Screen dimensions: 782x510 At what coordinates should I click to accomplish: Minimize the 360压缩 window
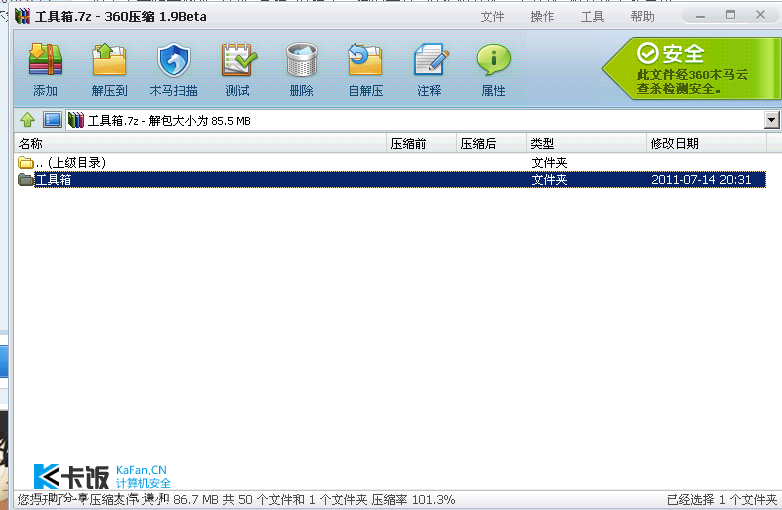pyautogui.click(x=701, y=16)
